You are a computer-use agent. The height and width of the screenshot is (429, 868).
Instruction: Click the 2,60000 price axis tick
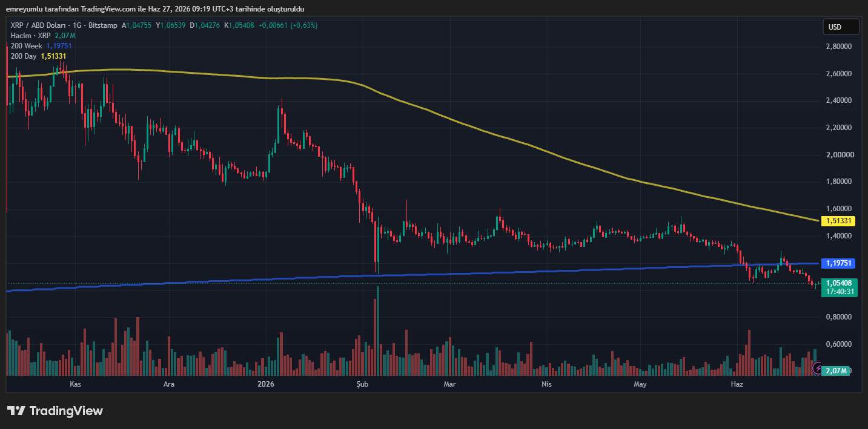tap(839, 74)
